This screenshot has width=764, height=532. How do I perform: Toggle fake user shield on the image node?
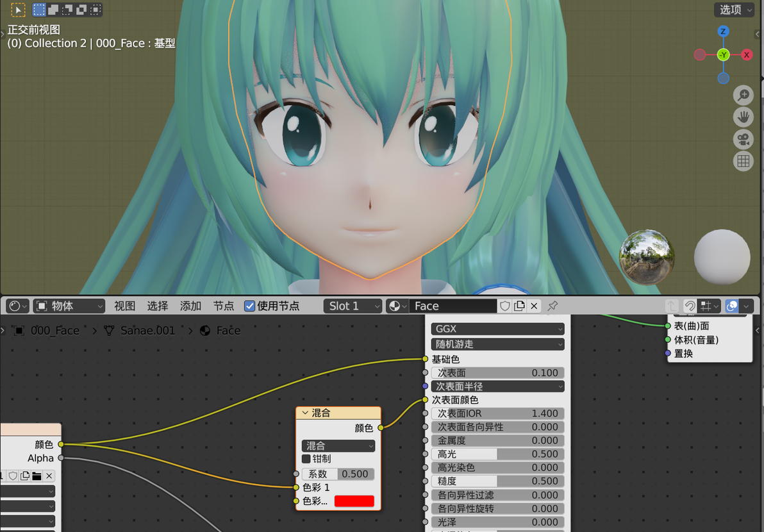point(13,476)
